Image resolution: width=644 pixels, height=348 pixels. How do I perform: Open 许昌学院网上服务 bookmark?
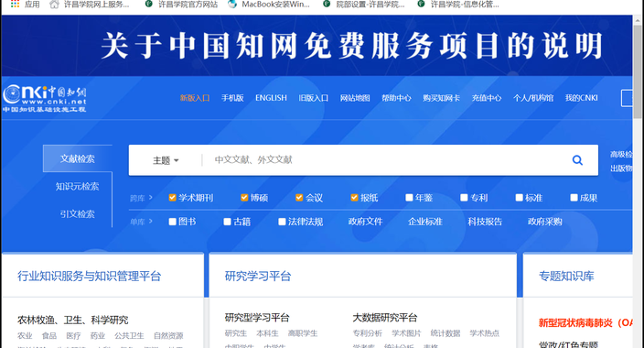(90, 5)
